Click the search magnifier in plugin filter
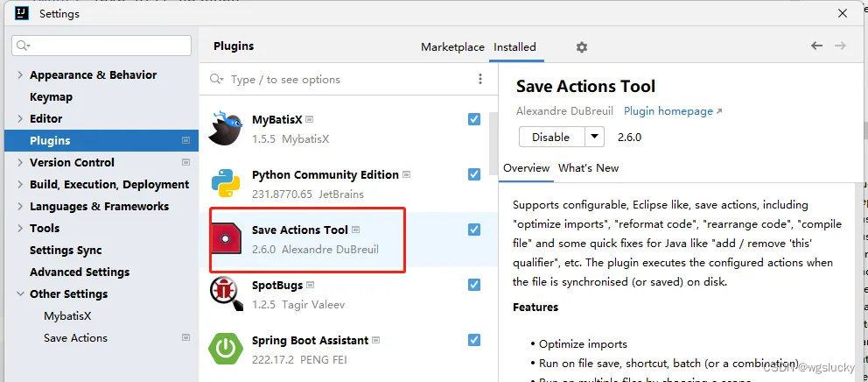The height and width of the screenshot is (382, 868). (x=216, y=79)
